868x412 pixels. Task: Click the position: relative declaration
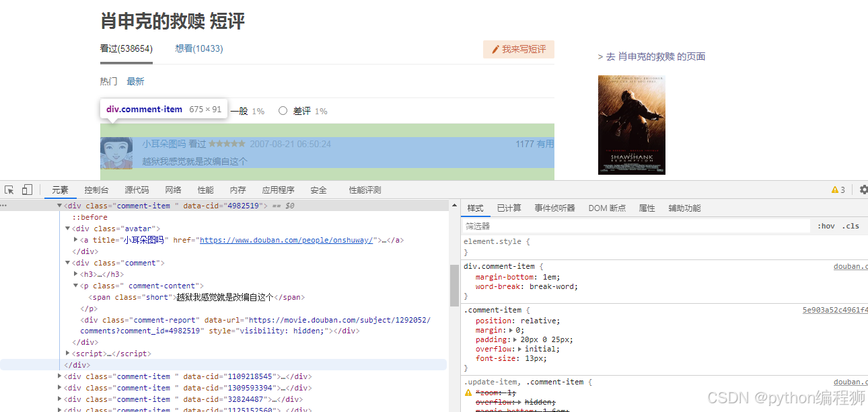[x=517, y=321]
